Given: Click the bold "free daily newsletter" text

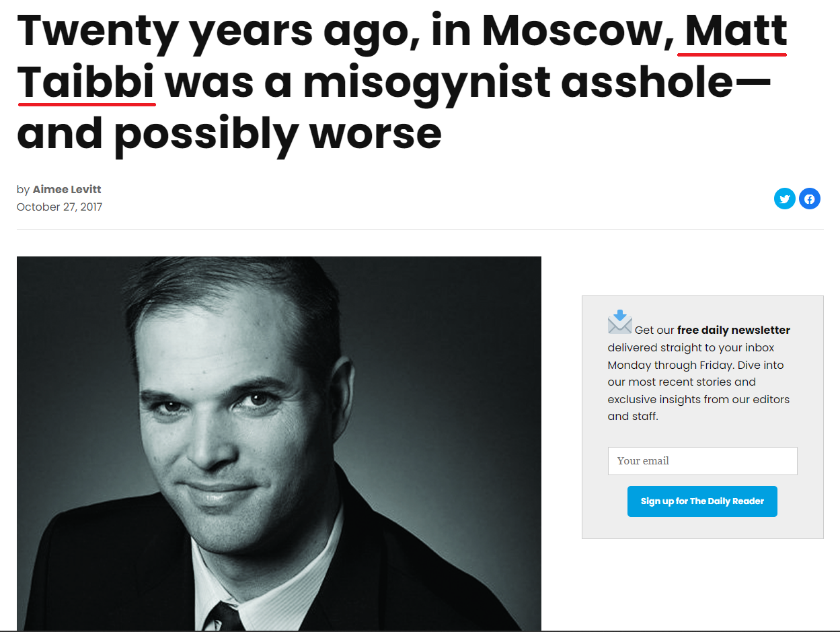Looking at the screenshot, I should coord(733,330).
